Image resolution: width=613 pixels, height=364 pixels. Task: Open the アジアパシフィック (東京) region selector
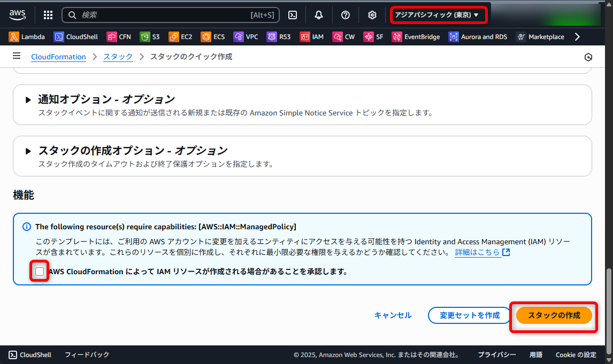(438, 15)
